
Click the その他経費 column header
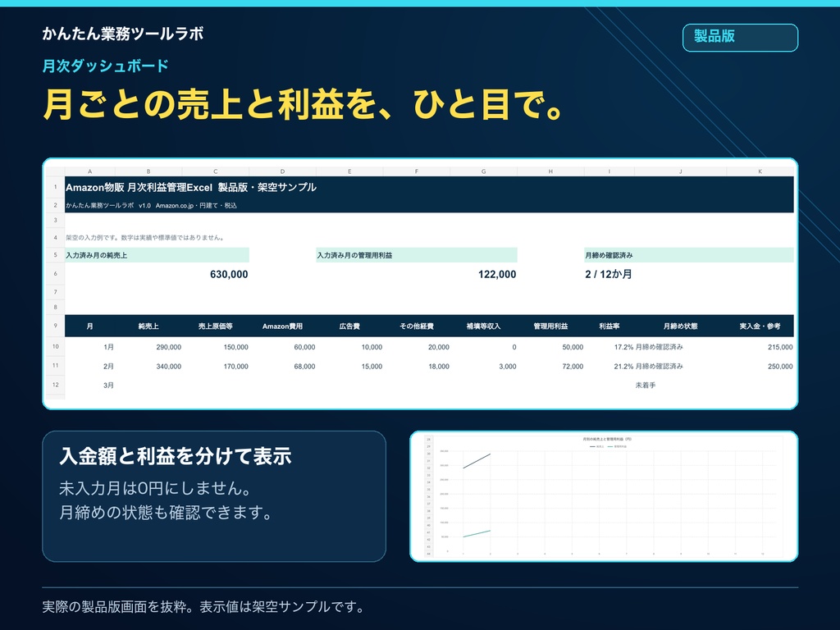pyautogui.click(x=416, y=326)
